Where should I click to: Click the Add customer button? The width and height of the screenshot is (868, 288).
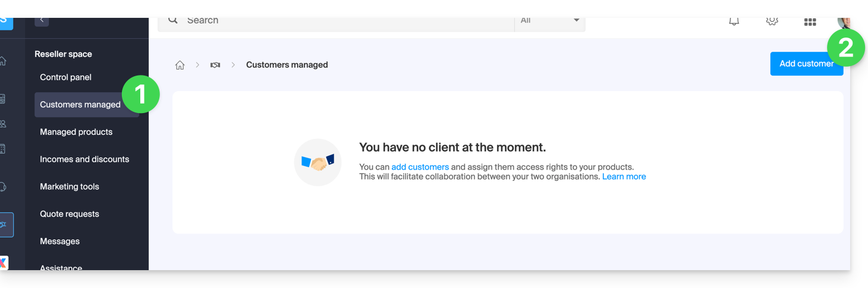807,64
